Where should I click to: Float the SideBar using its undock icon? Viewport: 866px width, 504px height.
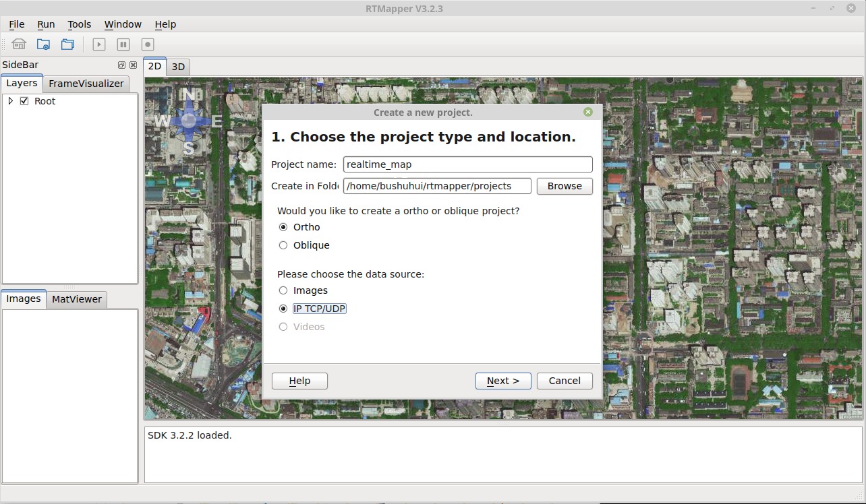(x=121, y=65)
